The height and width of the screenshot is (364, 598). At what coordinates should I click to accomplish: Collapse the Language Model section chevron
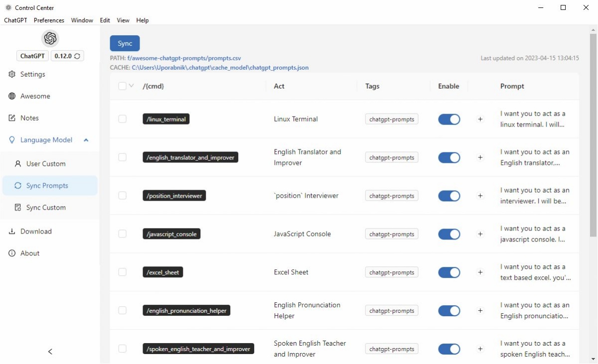(x=86, y=140)
